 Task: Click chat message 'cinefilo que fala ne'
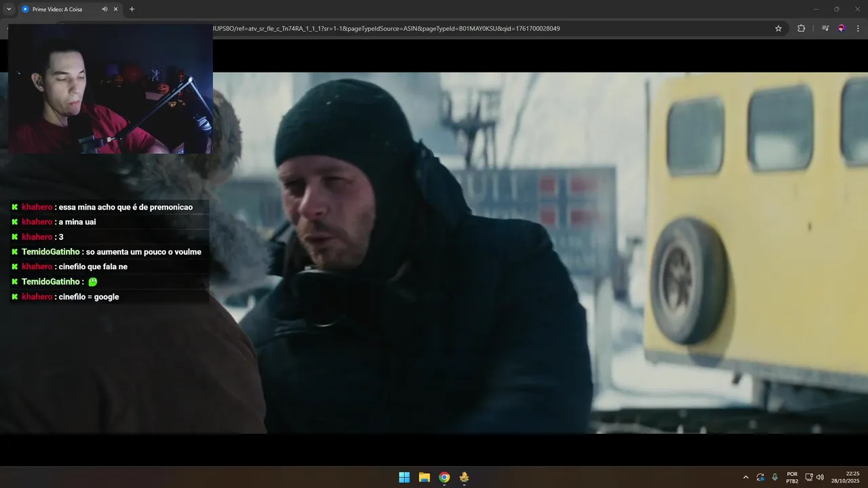tap(93, 266)
